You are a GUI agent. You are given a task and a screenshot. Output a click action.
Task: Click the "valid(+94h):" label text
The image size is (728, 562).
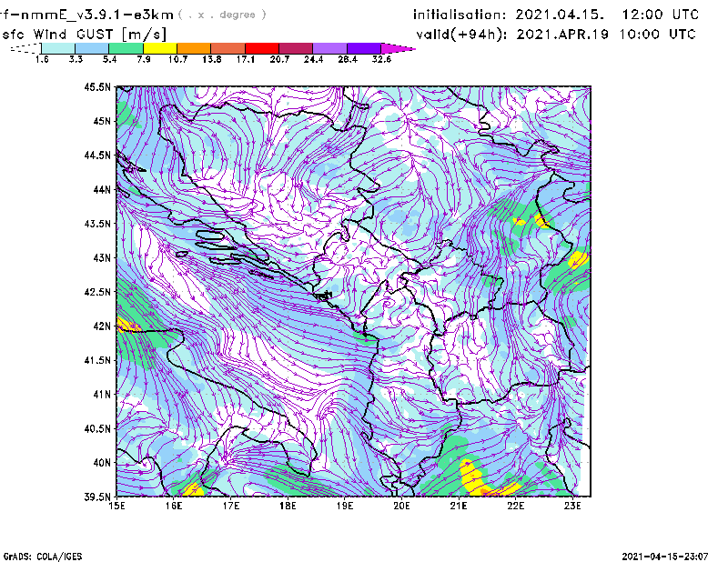coord(461,35)
